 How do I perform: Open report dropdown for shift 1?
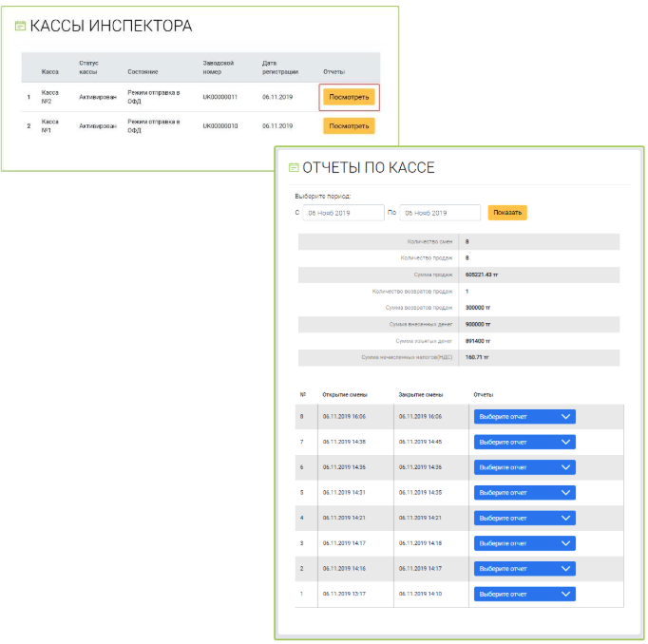(x=524, y=594)
